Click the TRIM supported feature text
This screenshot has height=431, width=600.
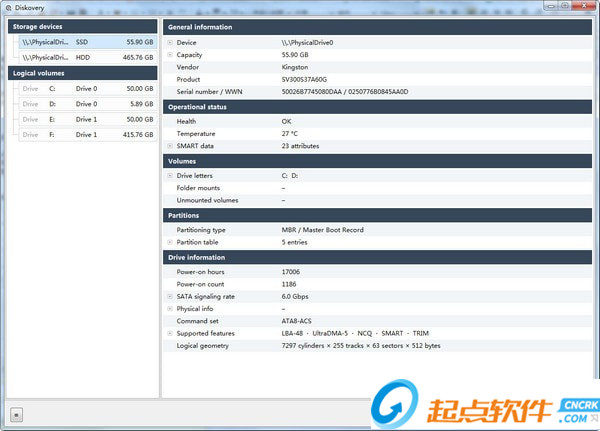pos(421,333)
